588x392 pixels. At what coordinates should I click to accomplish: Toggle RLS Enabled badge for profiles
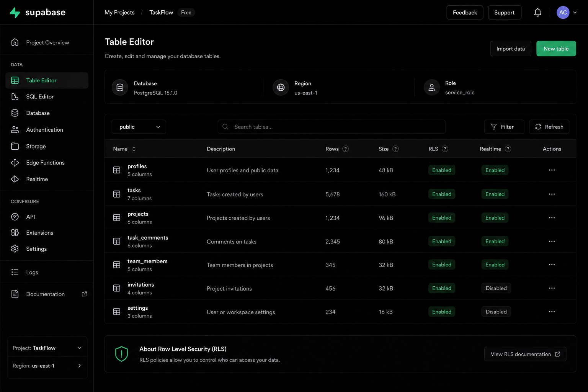tap(442, 170)
